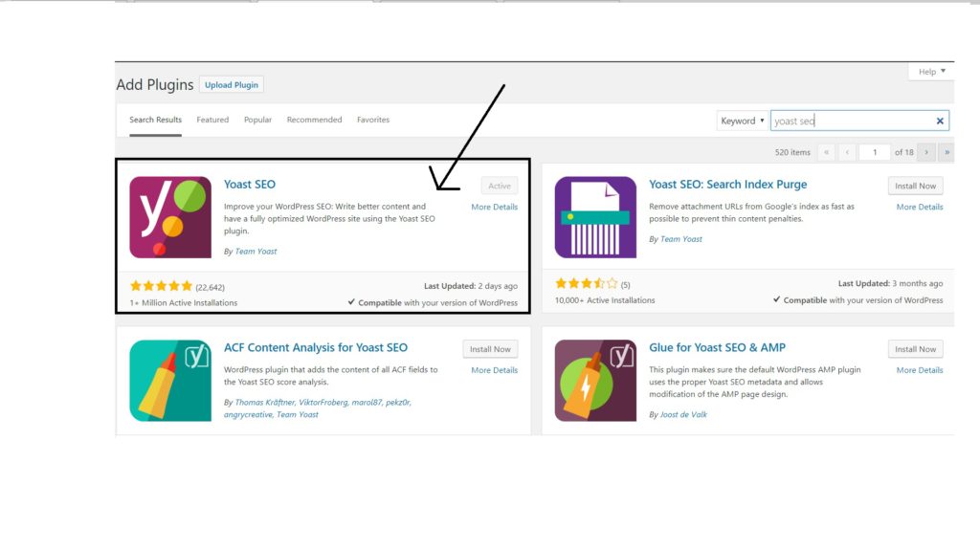This screenshot has width=980, height=551.
Task: Expand the Help panel
Action: click(x=931, y=71)
